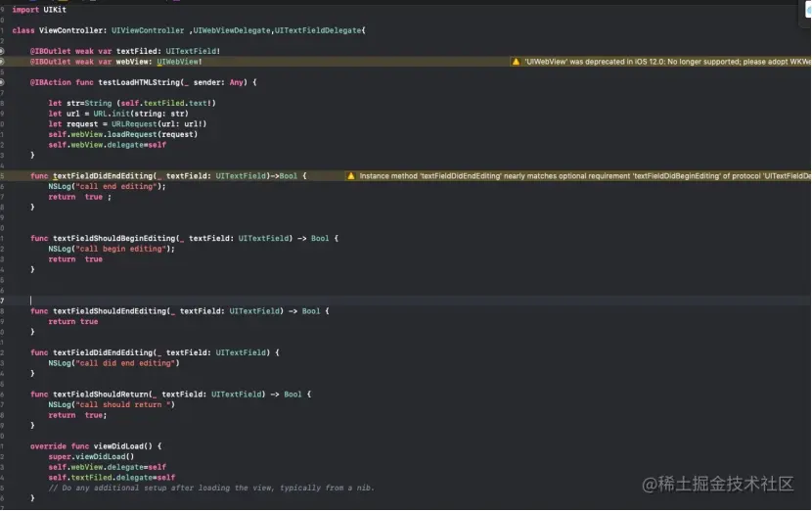
Task: Click the 'import UIKit' line
Action: pyautogui.click(x=39, y=10)
